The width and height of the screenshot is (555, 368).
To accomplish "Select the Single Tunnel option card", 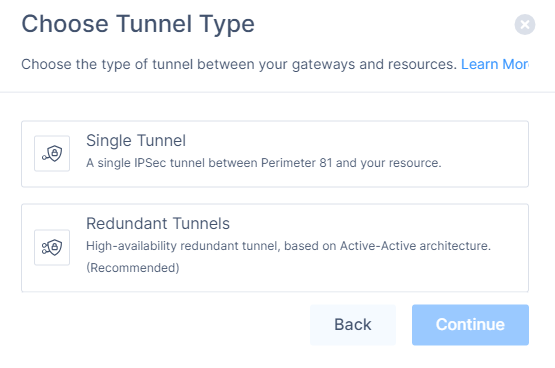I will tap(275, 154).
